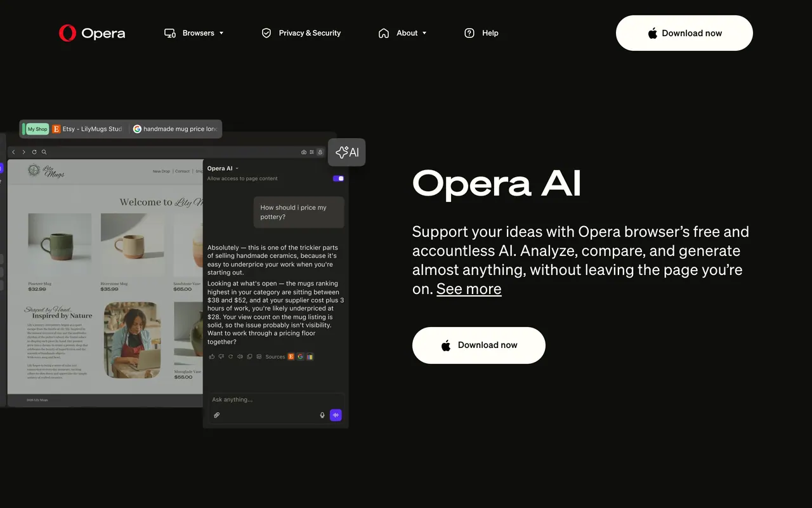Image resolution: width=812 pixels, height=508 pixels.
Task: Switch to the handmade mug price Google tab
Action: pos(175,129)
